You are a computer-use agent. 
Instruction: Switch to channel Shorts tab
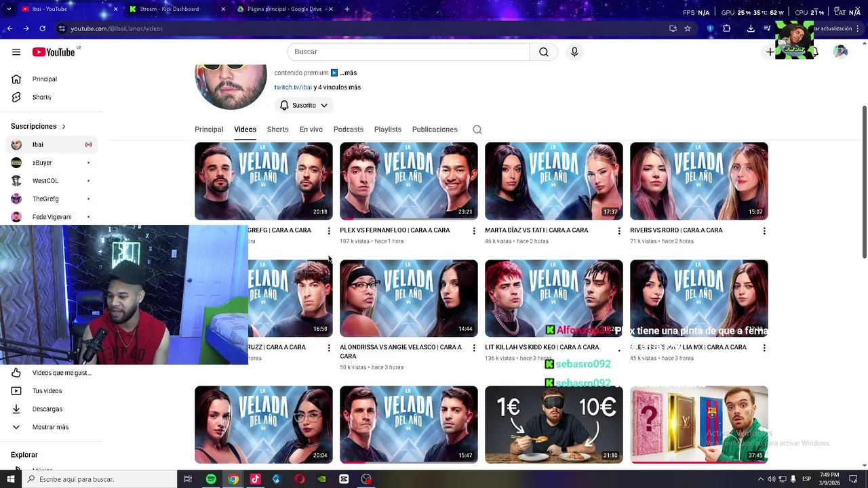[277, 129]
